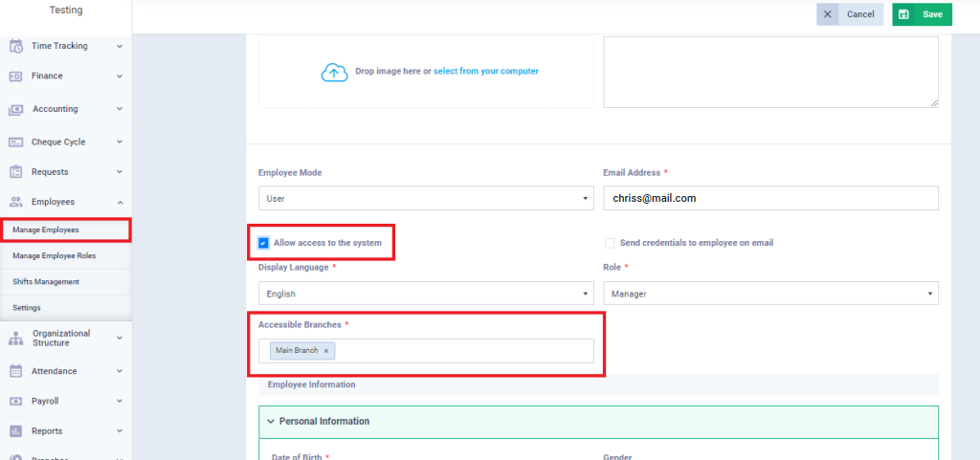Image resolution: width=980 pixels, height=460 pixels.
Task: Expand the Reports menu chevron
Action: click(x=120, y=431)
